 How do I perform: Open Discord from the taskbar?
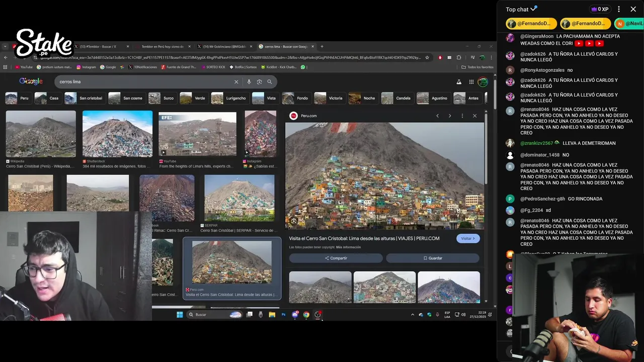point(295,315)
